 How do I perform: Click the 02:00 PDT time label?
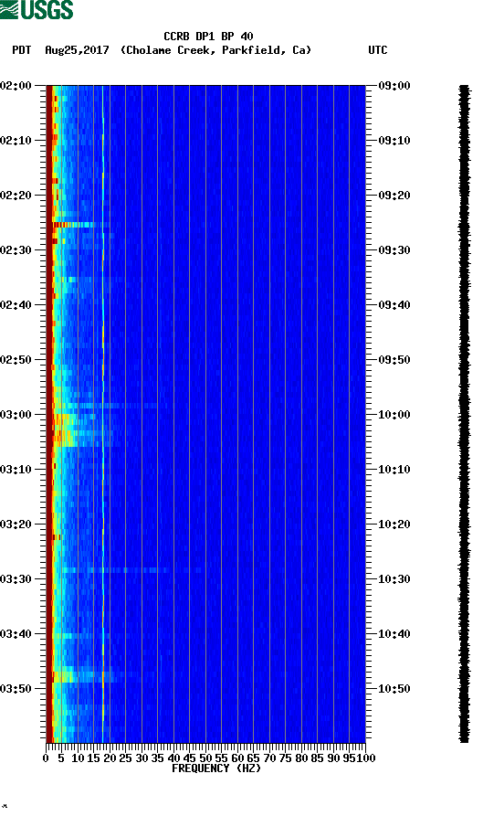pyautogui.click(x=16, y=85)
